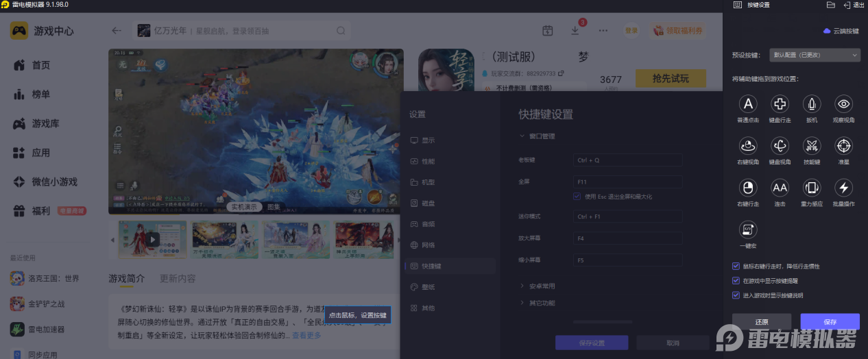The height and width of the screenshot is (359, 868).
Task: Click the 保存 button in the keymap panel
Action: pyautogui.click(x=830, y=321)
